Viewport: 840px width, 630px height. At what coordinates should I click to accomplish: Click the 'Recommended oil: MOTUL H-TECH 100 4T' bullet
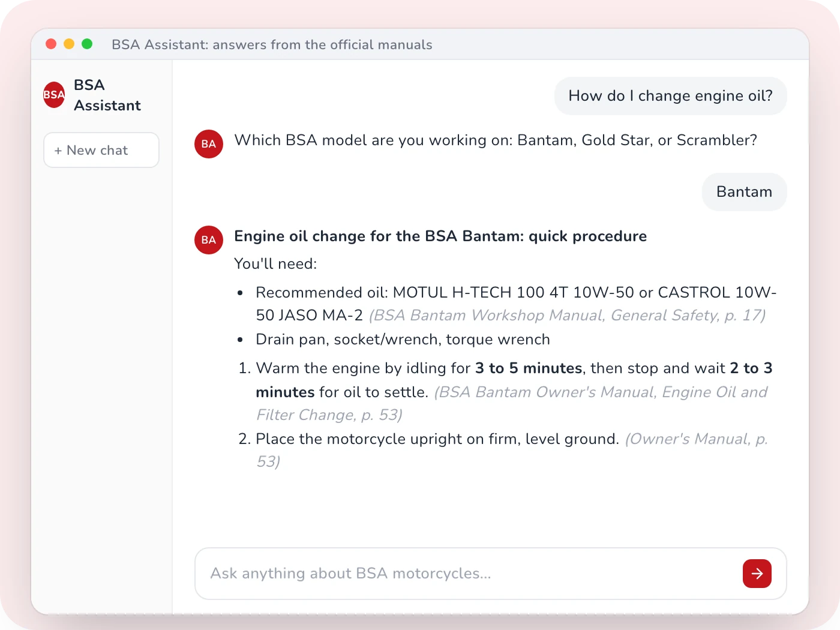coord(516,304)
